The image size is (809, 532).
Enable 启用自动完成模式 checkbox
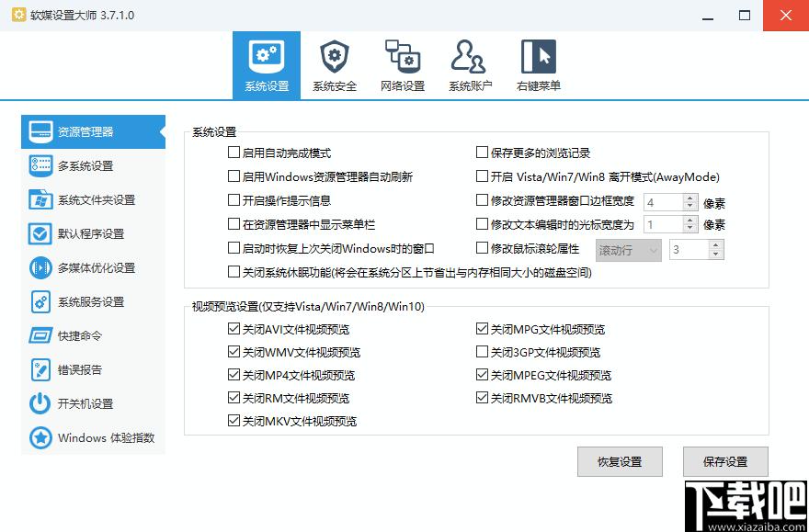tap(234, 153)
